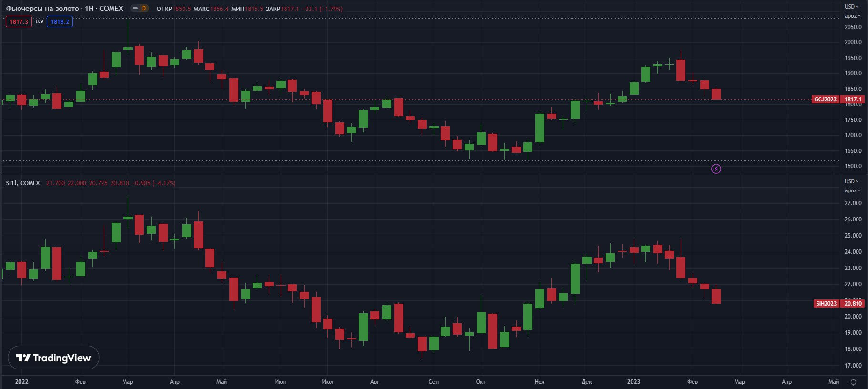Click the '2023' label on the time axis
Viewport: 868px width, 389px height.
click(633, 382)
